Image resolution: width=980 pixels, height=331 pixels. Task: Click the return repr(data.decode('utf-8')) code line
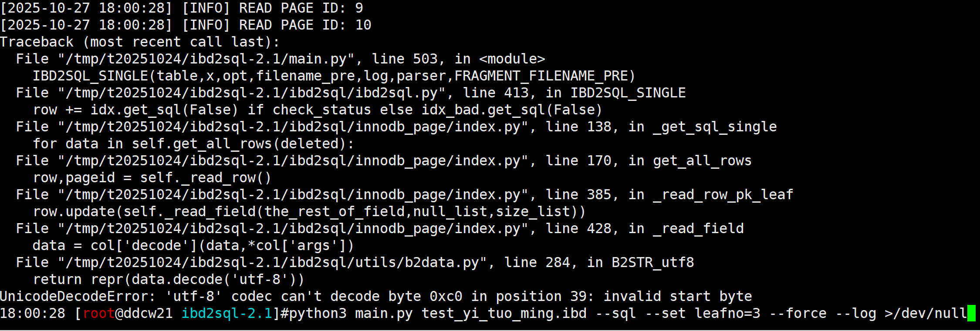point(169,280)
